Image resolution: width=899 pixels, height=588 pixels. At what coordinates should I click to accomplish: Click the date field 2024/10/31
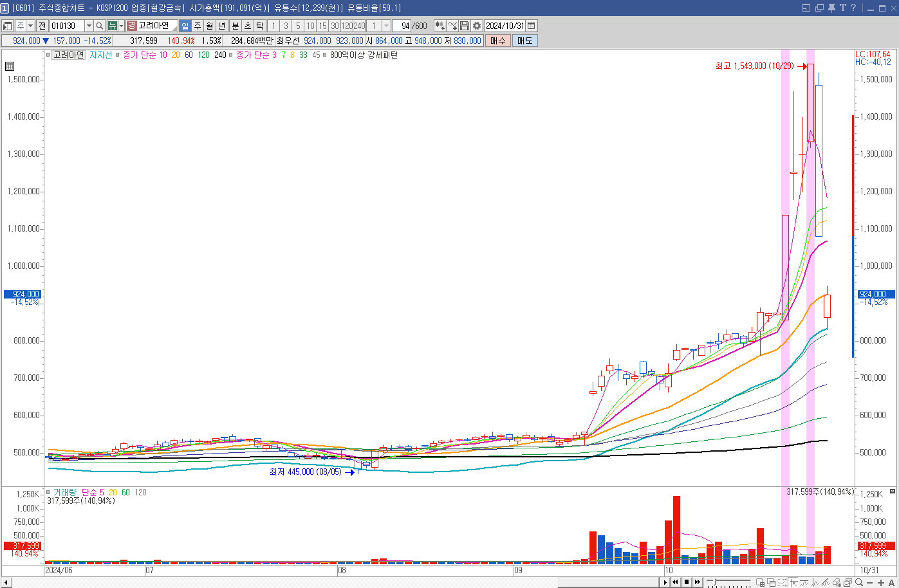pos(505,26)
